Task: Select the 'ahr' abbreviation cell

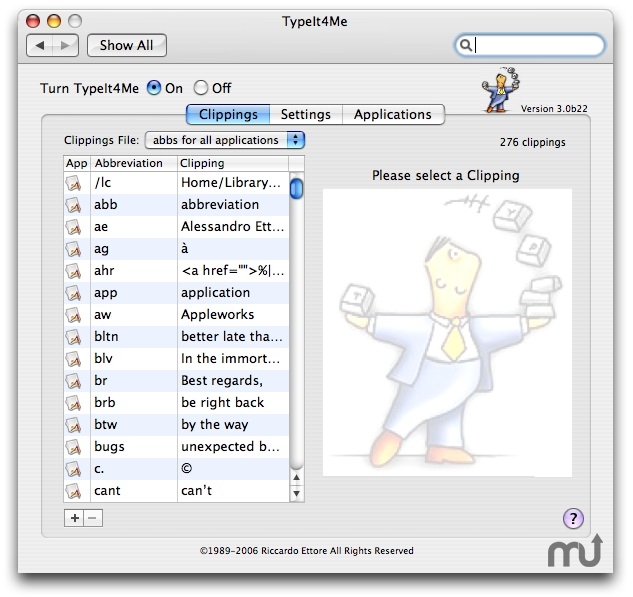Action: (134, 271)
